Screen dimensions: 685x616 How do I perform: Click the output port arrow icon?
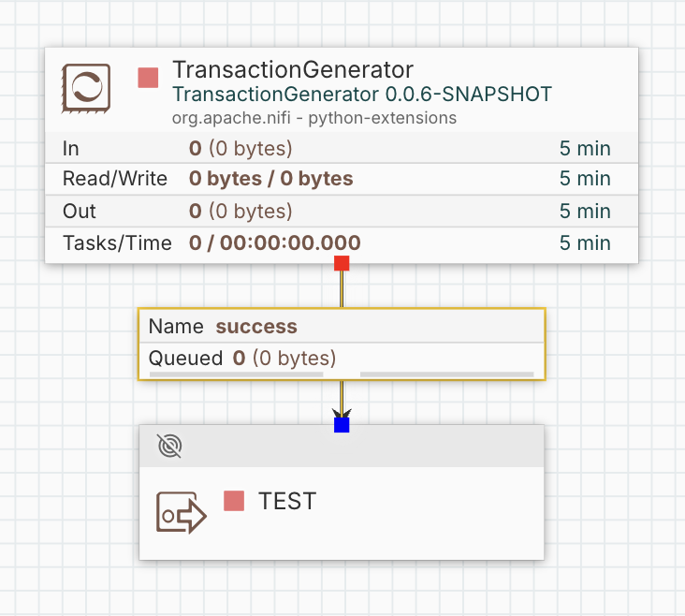pyautogui.click(x=182, y=513)
